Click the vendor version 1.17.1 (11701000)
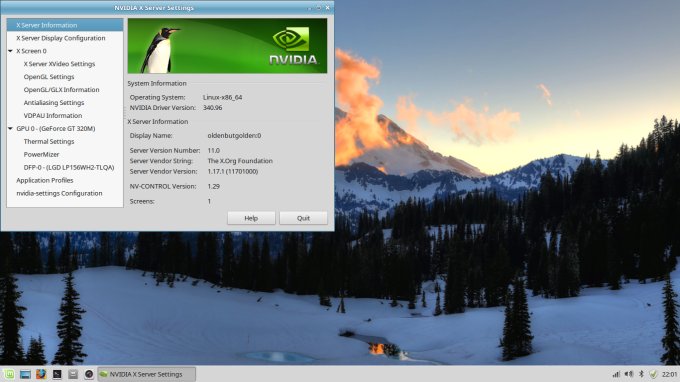 click(232, 171)
